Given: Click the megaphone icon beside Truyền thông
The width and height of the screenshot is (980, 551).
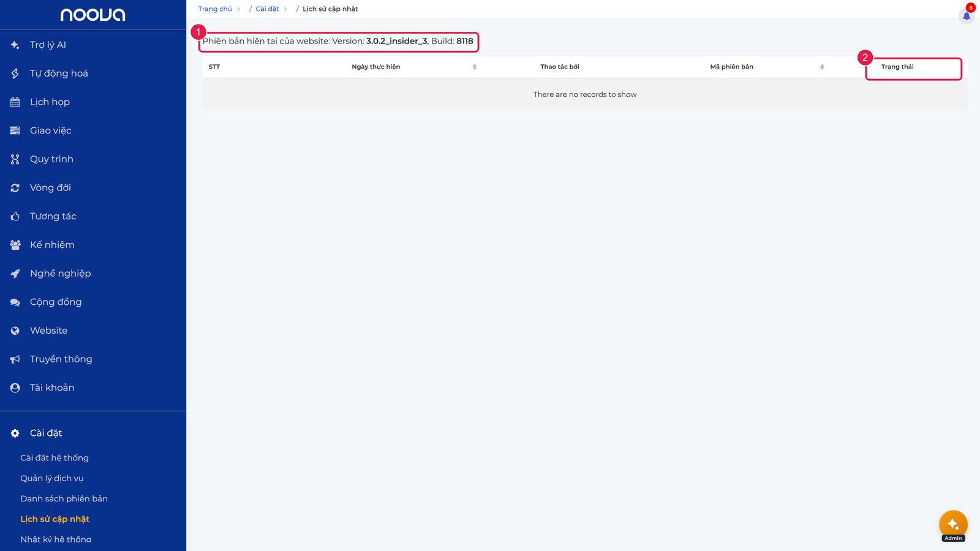Looking at the screenshot, I should pos(15,359).
